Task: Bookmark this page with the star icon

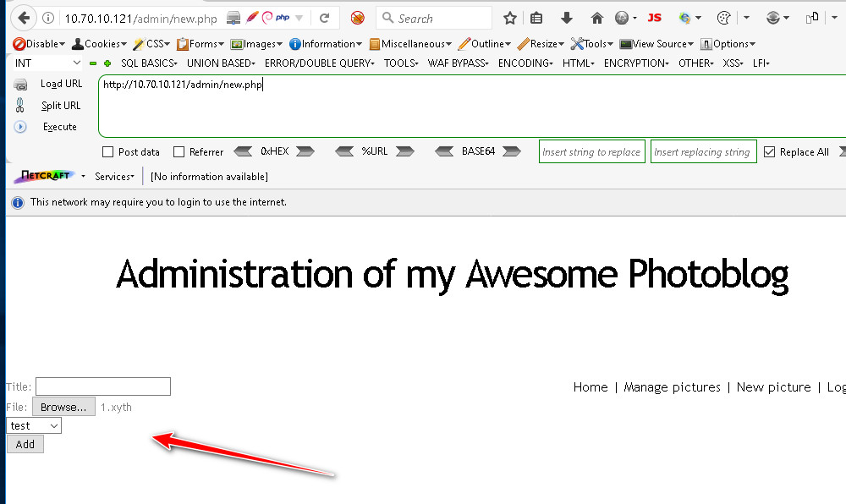Action: pos(509,18)
